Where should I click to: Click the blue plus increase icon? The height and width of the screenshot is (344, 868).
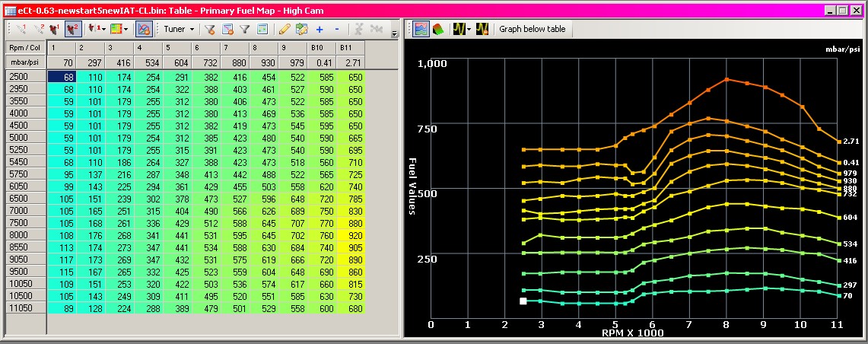tap(319, 30)
